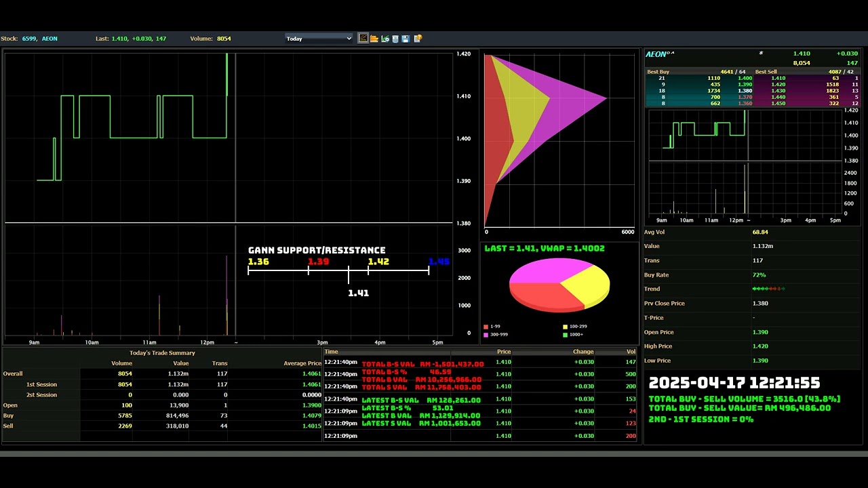Image resolution: width=868 pixels, height=488 pixels.
Task: Click the open folder toolbar icon
Action: pyautogui.click(x=374, y=39)
